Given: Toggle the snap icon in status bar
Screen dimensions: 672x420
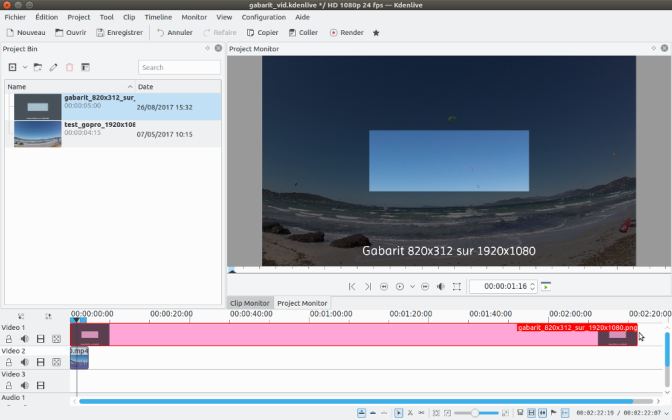Looking at the screenshot, I should point(565,413).
